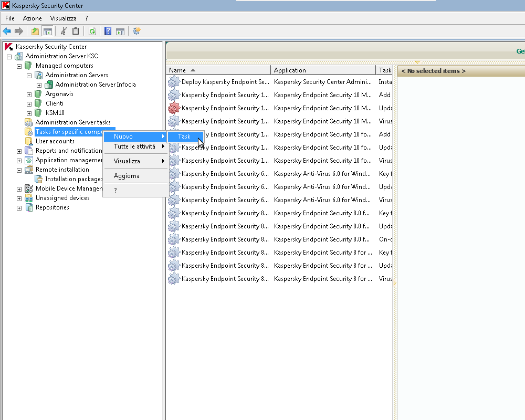The image size is (525, 420).
Task: Select the Unassigned devices tree node
Action: tap(62, 198)
